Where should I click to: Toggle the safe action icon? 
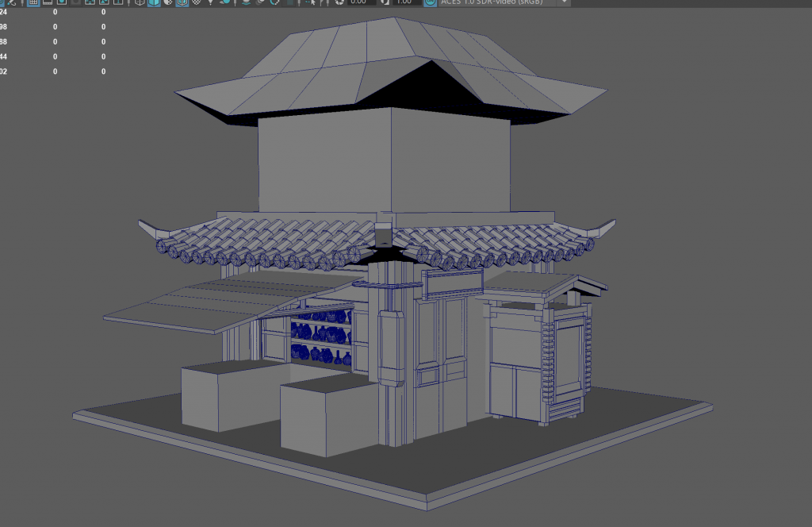[104, 2]
